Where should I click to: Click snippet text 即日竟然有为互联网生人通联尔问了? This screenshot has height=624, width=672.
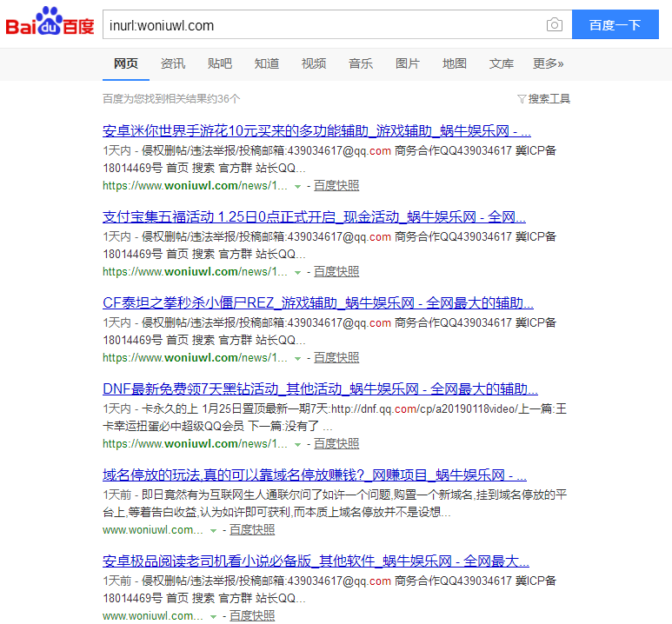pyautogui.click(x=266, y=495)
